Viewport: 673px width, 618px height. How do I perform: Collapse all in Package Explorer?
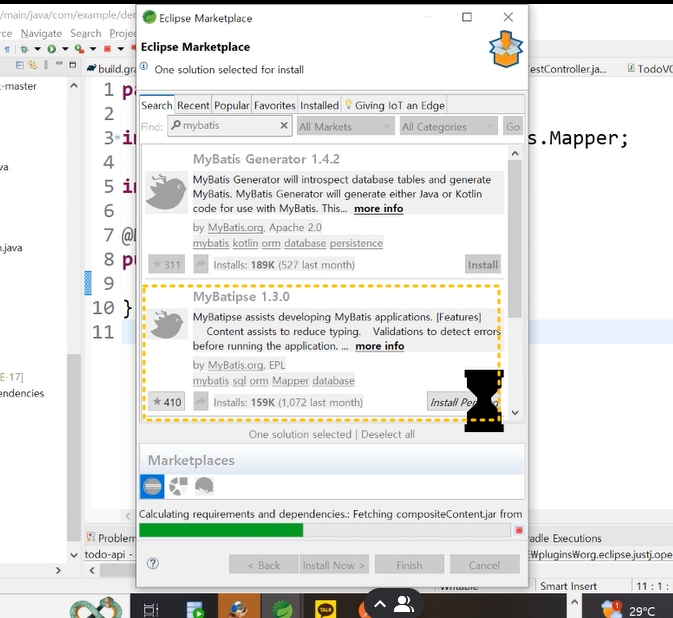tap(19, 65)
